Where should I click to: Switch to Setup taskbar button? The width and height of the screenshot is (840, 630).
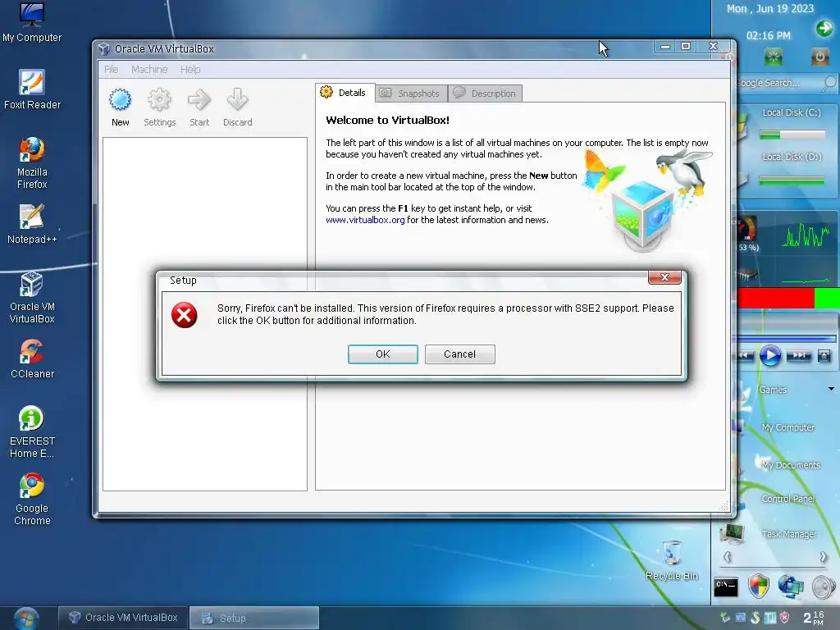[254, 618]
